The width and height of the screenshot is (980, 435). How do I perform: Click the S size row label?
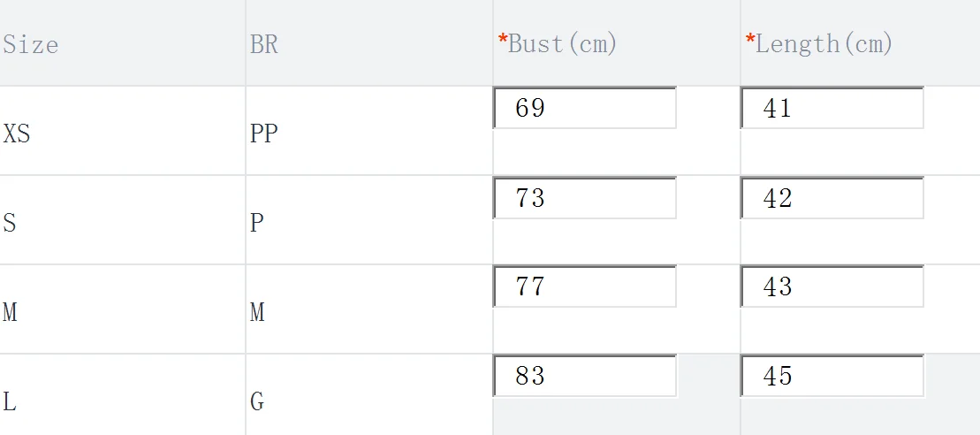[10, 223]
